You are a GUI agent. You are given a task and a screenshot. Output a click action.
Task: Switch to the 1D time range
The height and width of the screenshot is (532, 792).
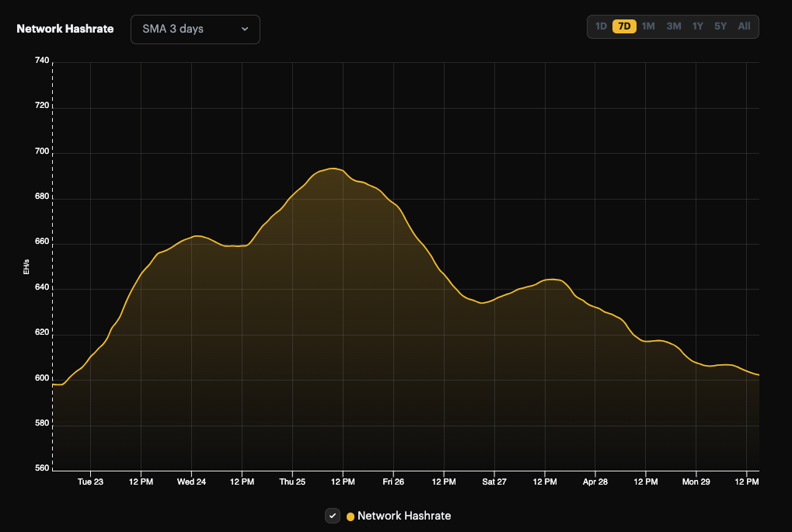click(x=600, y=26)
